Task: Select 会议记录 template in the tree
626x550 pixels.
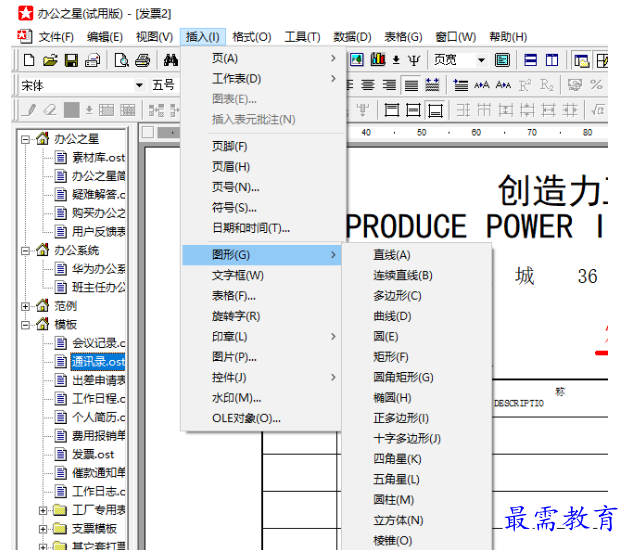Action: 96,343
